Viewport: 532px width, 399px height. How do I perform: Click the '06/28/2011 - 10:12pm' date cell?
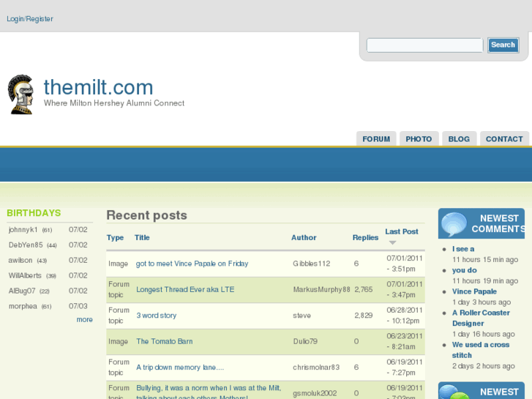pos(405,316)
